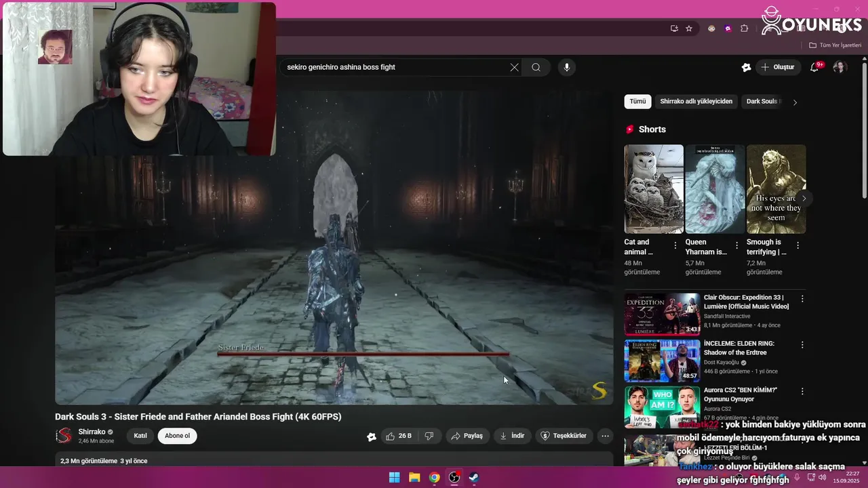The image size is (868, 488).
Task: Select the Tümü filter chip
Action: coord(637,102)
